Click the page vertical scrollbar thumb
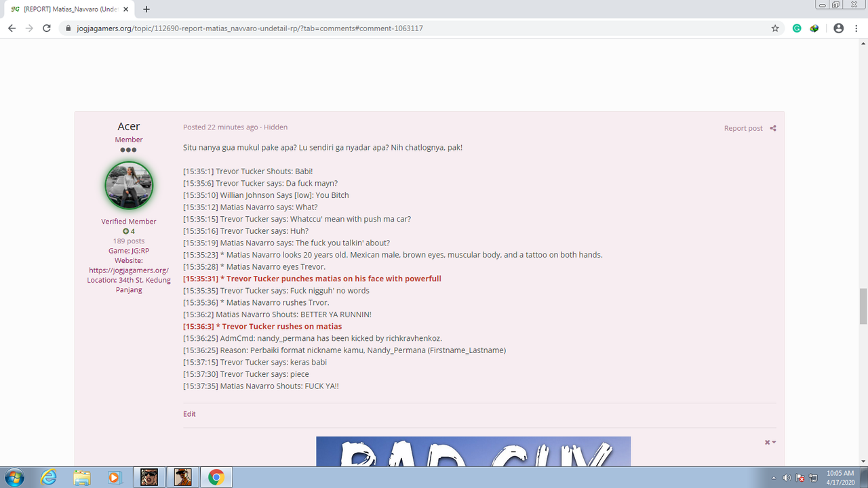This screenshot has width=868, height=488. pyautogui.click(x=863, y=306)
